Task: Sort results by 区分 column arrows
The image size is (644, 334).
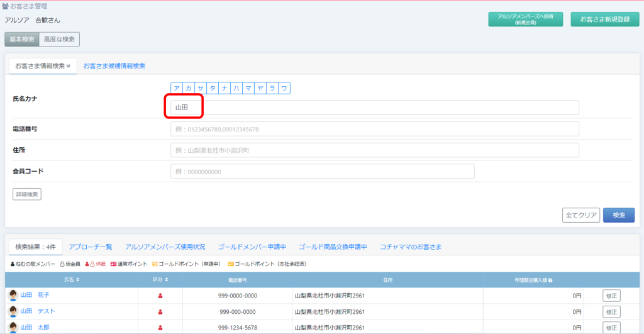Action: [166, 279]
